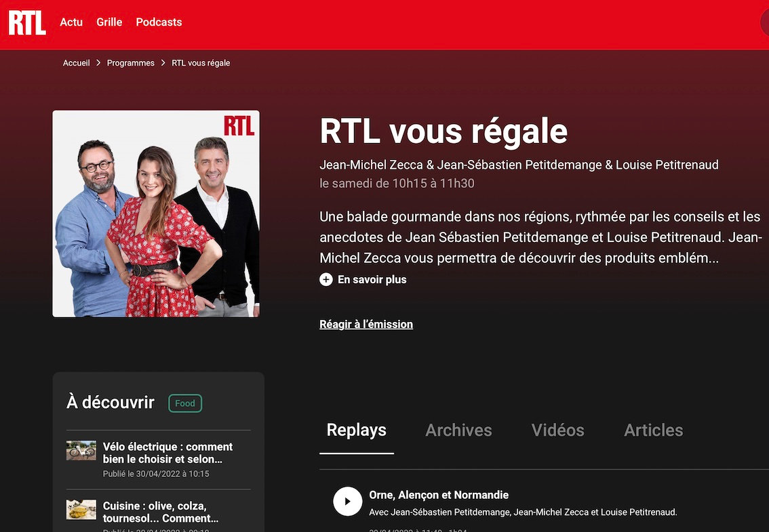Go to Accueil in the breadcrumb
The width and height of the screenshot is (769, 532).
[x=76, y=63]
